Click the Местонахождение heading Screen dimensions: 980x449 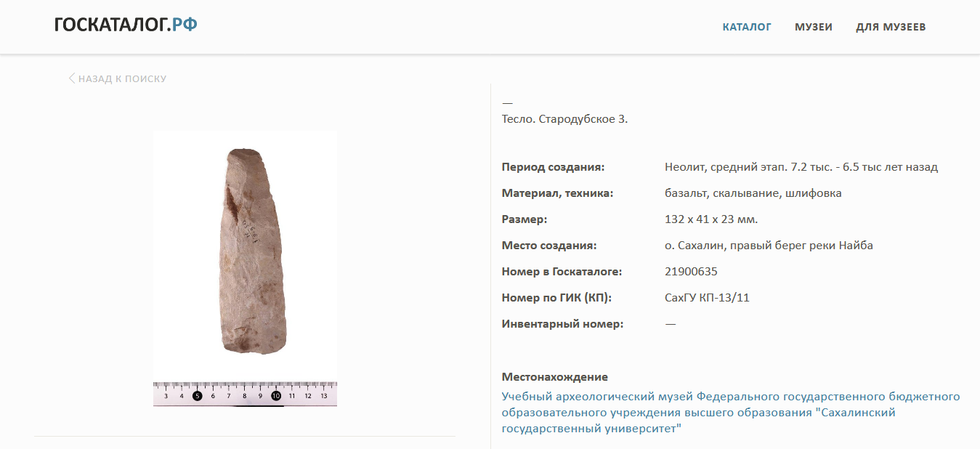(x=555, y=377)
